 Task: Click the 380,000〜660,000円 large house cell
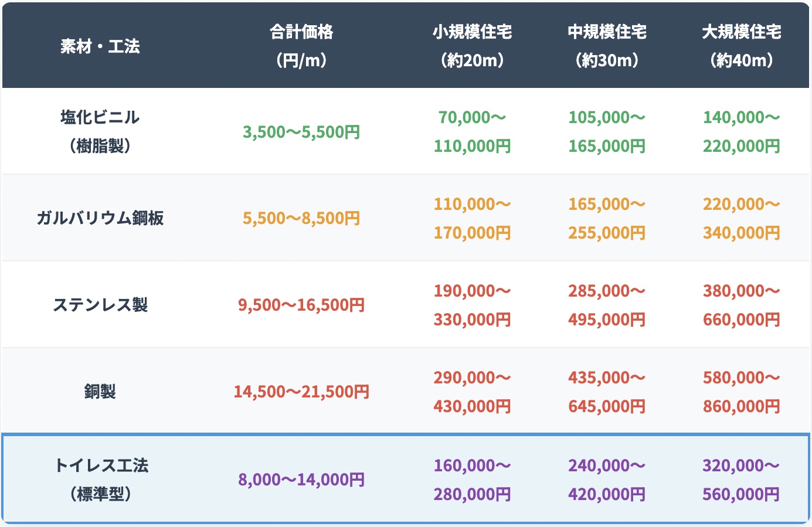(x=742, y=305)
